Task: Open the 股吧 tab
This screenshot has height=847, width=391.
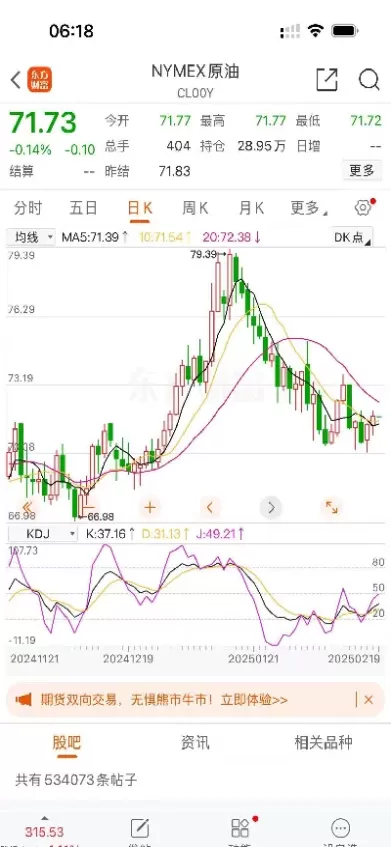Action: click(66, 742)
